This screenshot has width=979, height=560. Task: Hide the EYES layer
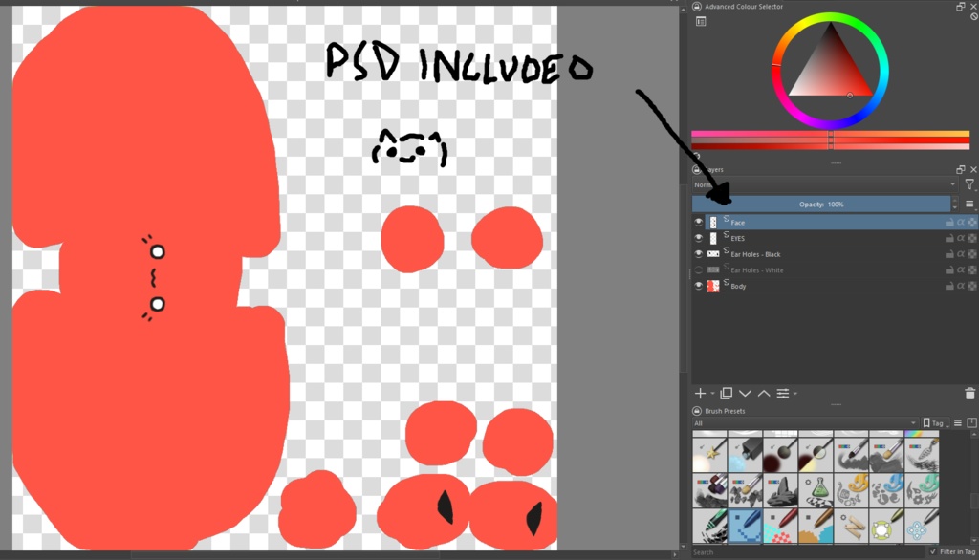click(699, 238)
